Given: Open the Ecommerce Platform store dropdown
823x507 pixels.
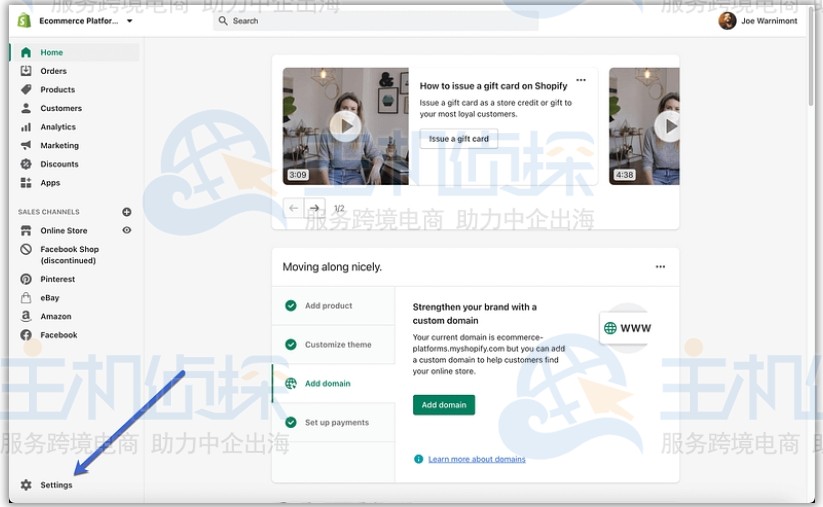Looking at the screenshot, I should (x=86, y=21).
